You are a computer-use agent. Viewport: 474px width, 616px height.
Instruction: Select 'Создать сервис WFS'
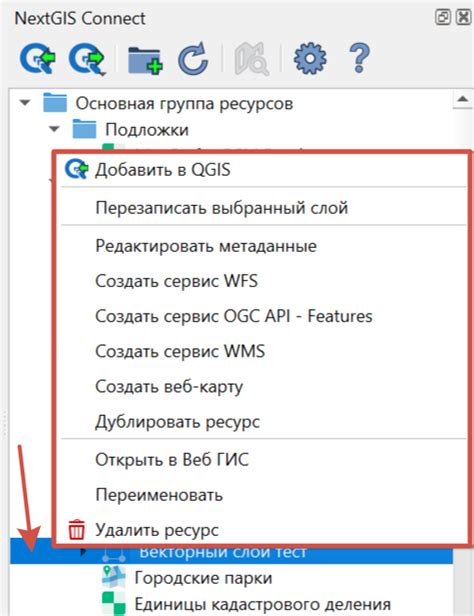coord(262,281)
